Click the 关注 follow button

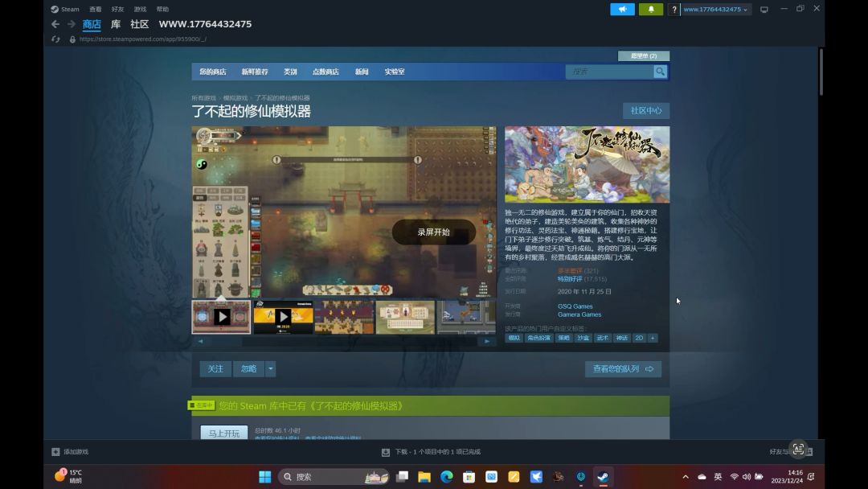[x=215, y=369]
